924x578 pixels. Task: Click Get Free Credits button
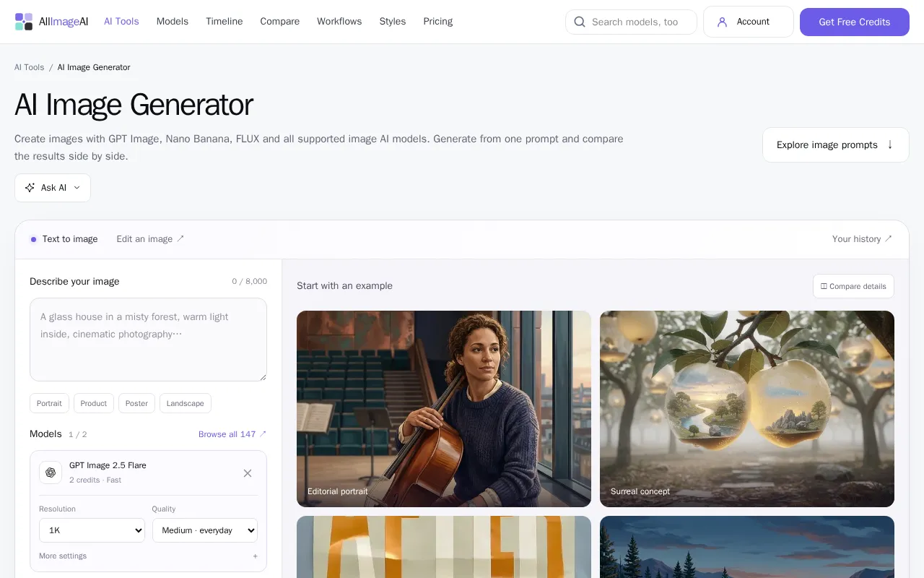[x=855, y=22]
